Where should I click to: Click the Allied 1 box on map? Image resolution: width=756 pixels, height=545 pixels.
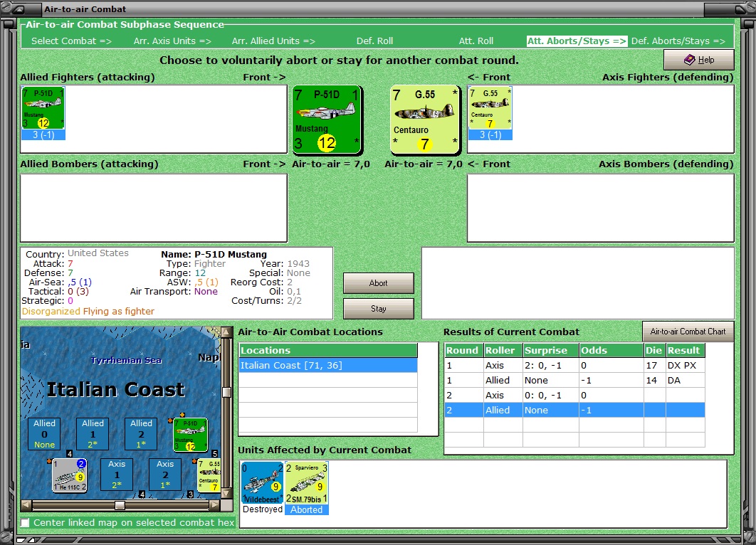[x=93, y=434]
